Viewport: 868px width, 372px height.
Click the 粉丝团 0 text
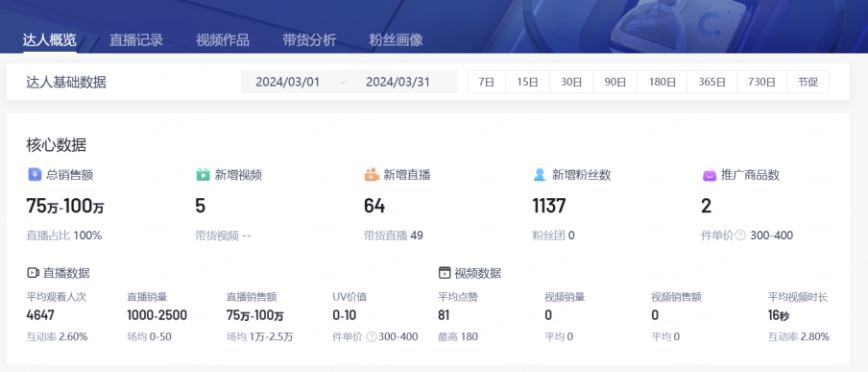[x=554, y=236]
